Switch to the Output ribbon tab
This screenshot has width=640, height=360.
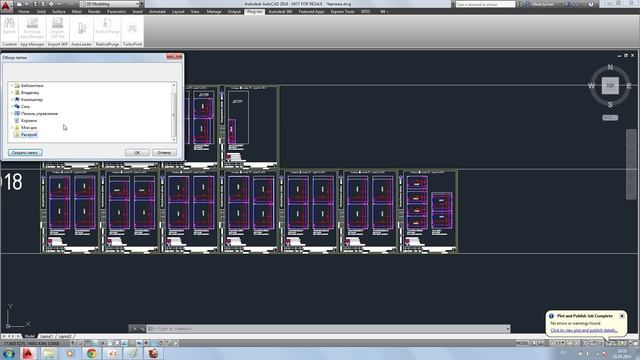pyautogui.click(x=234, y=11)
